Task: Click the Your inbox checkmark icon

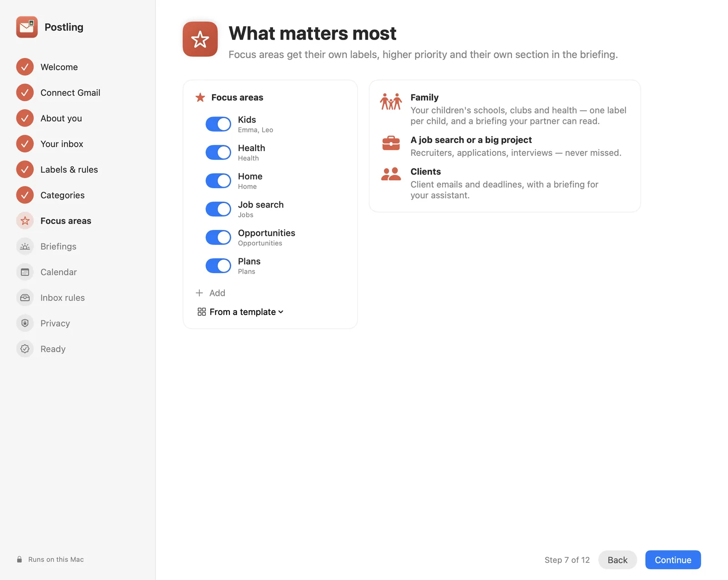Action: click(x=25, y=144)
